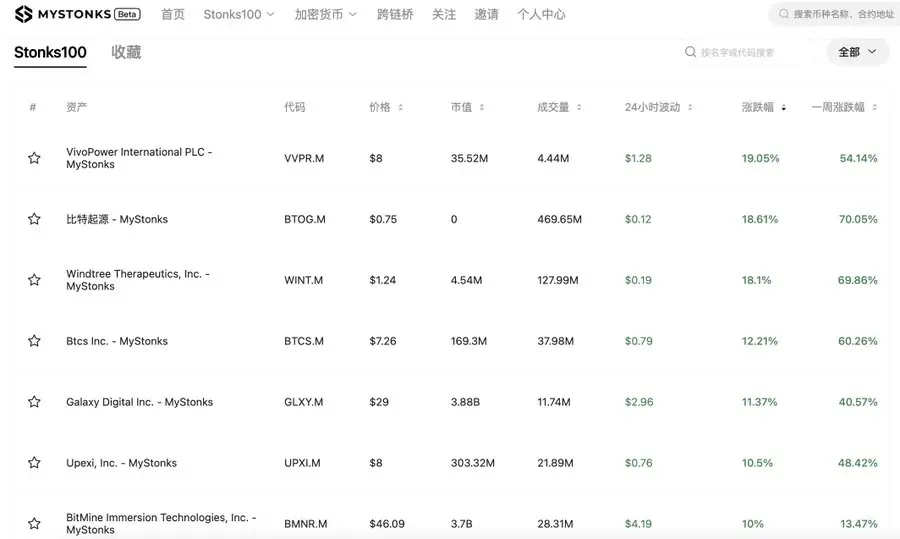
Task: Open 邀请 page
Action: 486,14
